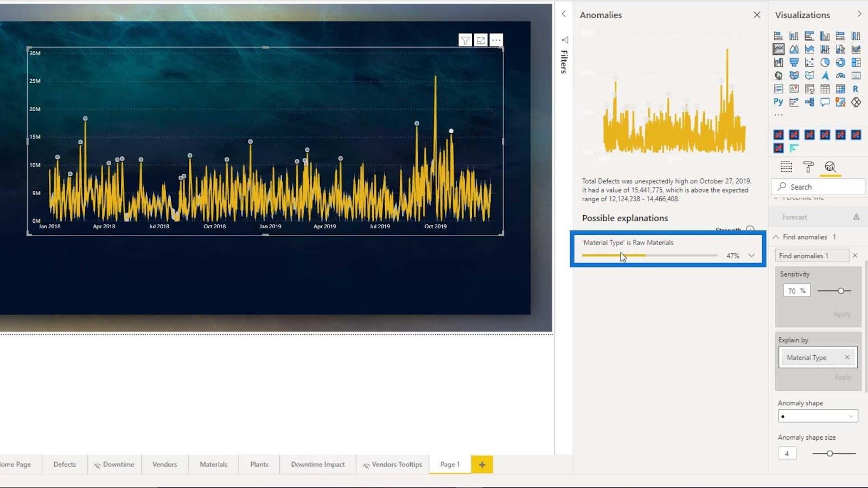Open the Defects page tab
The image size is (868, 488).
(x=65, y=464)
